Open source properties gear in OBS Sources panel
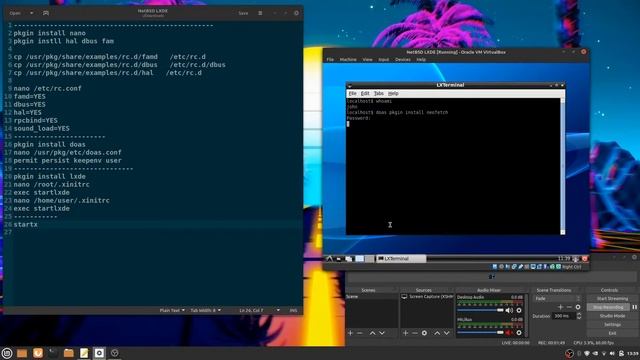 [424, 333]
